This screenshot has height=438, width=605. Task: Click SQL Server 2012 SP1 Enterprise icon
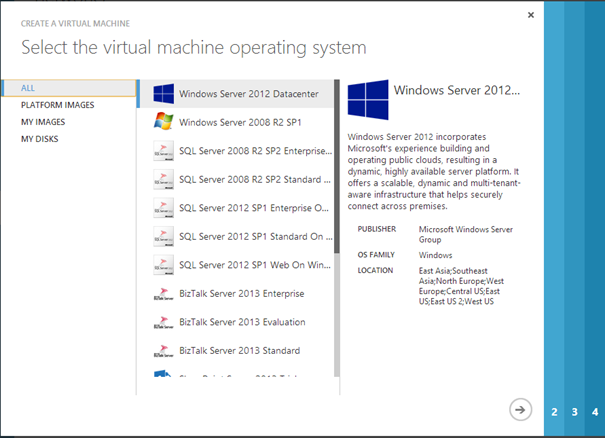click(164, 208)
